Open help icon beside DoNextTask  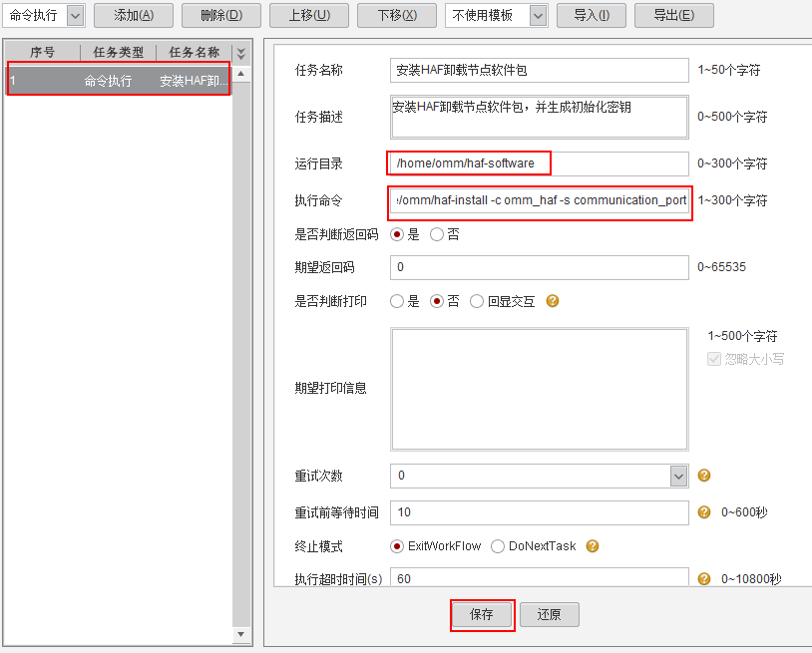[593, 546]
